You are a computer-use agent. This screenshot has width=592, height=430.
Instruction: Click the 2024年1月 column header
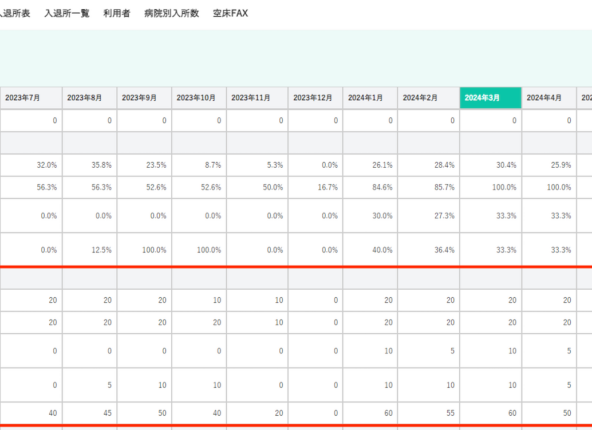(x=370, y=98)
